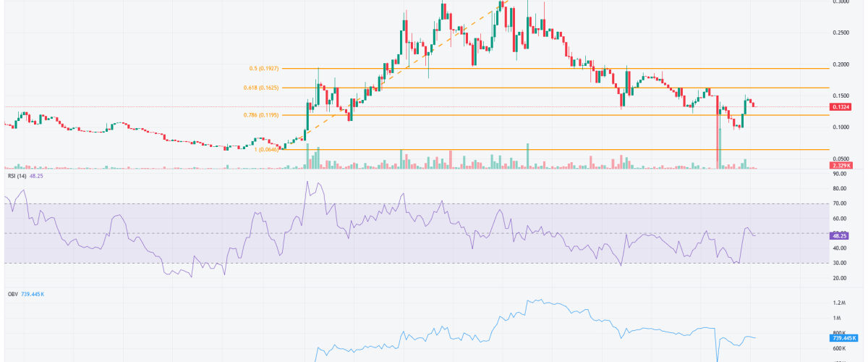Image resolution: width=868 pixels, height=362 pixels.
Task: Click the RSI 70.00 axis label
Action: [x=840, y=203]
